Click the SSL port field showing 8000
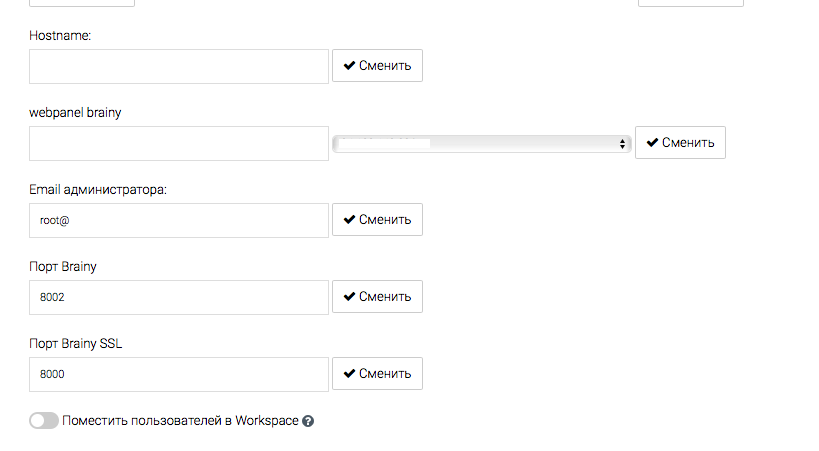819x451 pixels. pos(179,374)
